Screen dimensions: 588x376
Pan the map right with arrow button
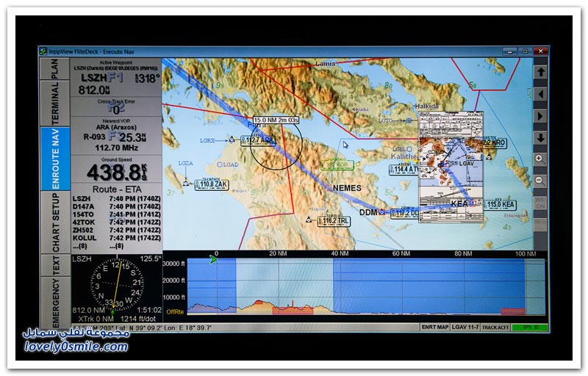540,116
